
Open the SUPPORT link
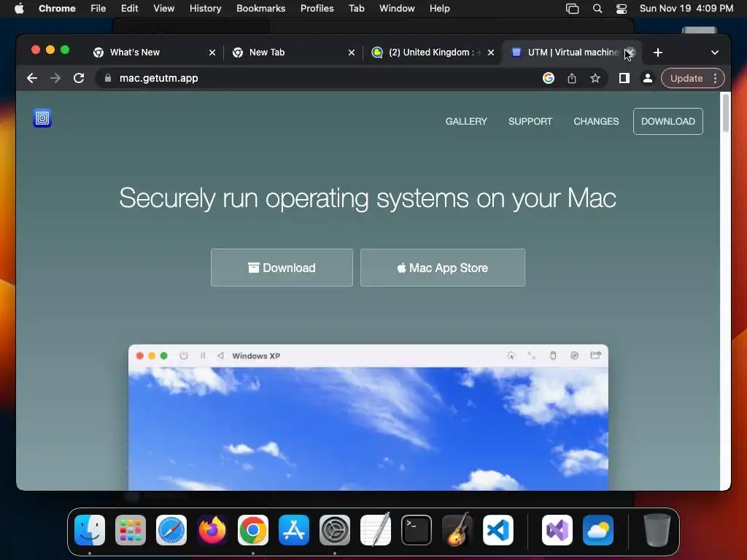530,122
